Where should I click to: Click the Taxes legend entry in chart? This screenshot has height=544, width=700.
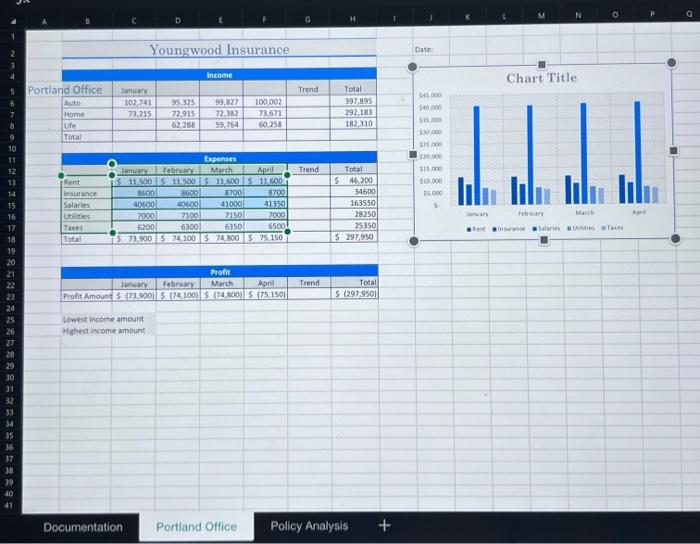pyautogui.click(x=612, y=227)
